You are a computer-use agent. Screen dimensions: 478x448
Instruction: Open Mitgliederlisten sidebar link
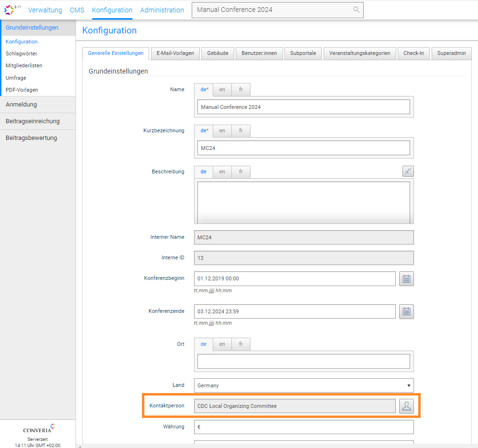coord(24,65)
